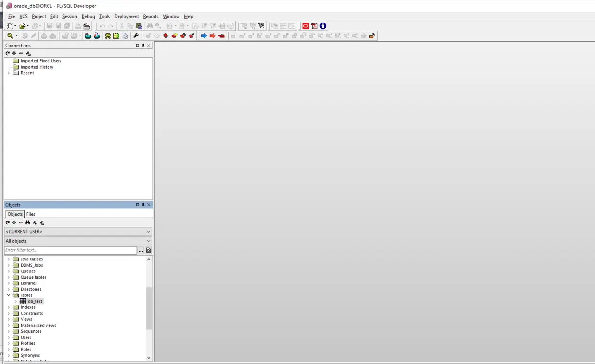The width and height of the screenshot is (595, 364).
Task: Select the Imported History folder
Action: point(37,67)
